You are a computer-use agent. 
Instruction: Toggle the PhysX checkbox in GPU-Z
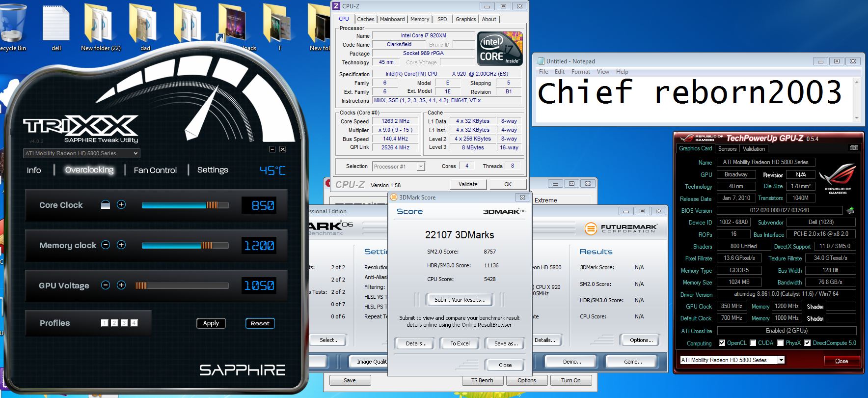780,343
